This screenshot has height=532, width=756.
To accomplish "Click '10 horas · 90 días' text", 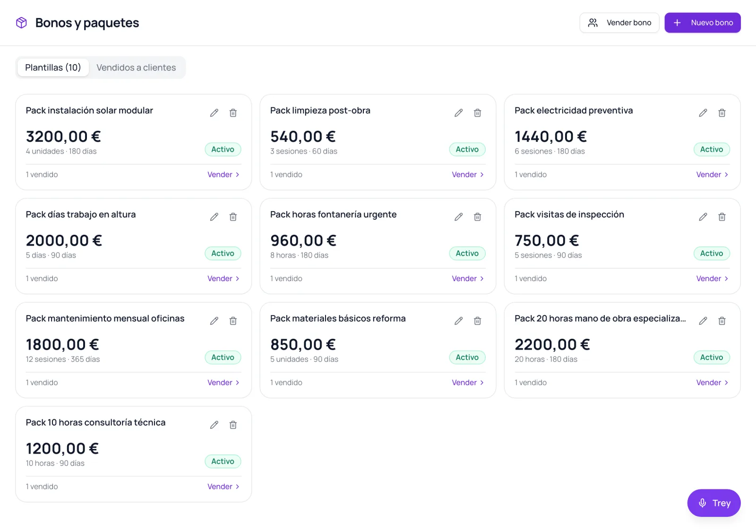I will 55,463.
